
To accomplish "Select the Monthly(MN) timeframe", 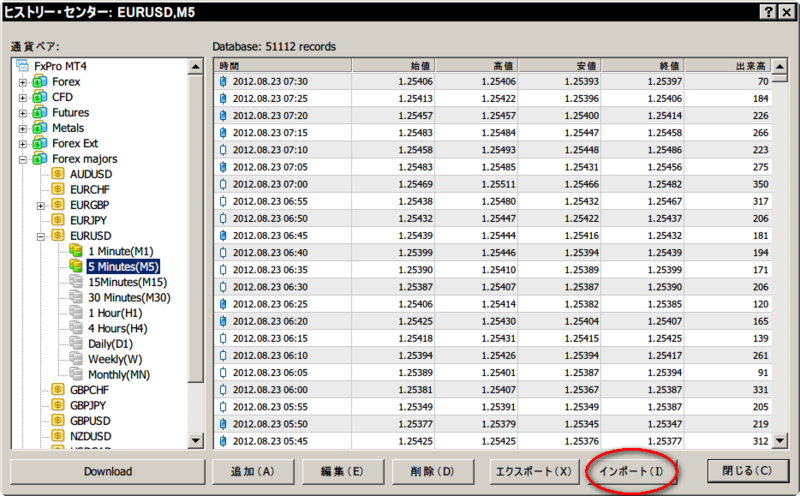I will click(x=119, y=375).
